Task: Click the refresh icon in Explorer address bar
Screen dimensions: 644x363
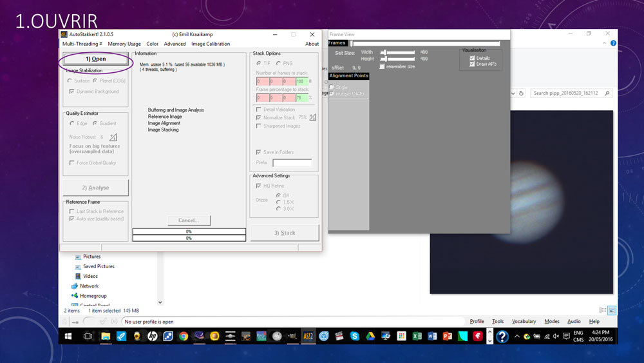Action: (521, 93)
